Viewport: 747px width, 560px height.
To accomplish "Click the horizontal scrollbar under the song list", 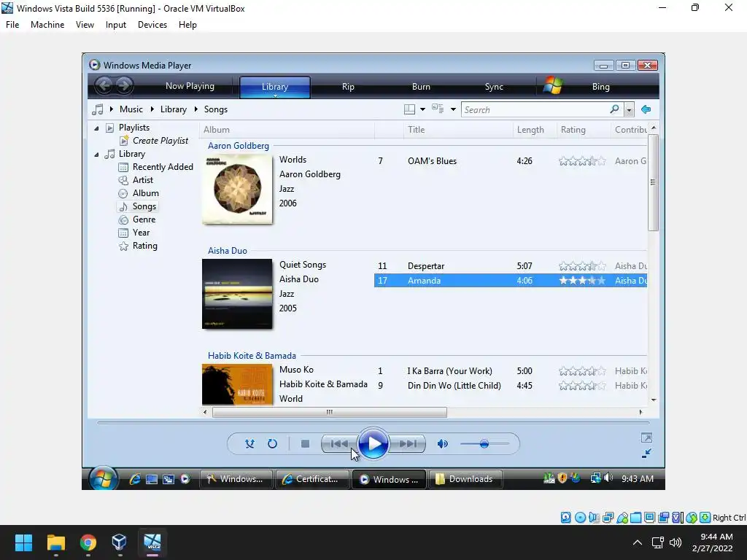I will click(329, 412).
